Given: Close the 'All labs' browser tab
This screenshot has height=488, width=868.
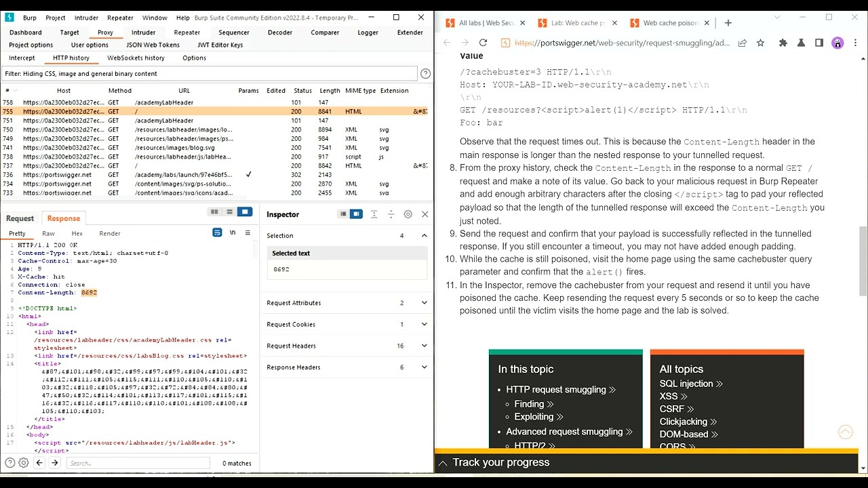Looking at the screenshot, I should click(522, 23).
